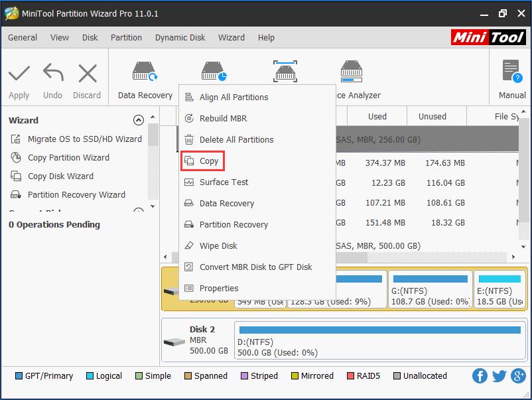Click the Align All Partitions icon
The width and height of the screenshot is (532, 400).
189,97
